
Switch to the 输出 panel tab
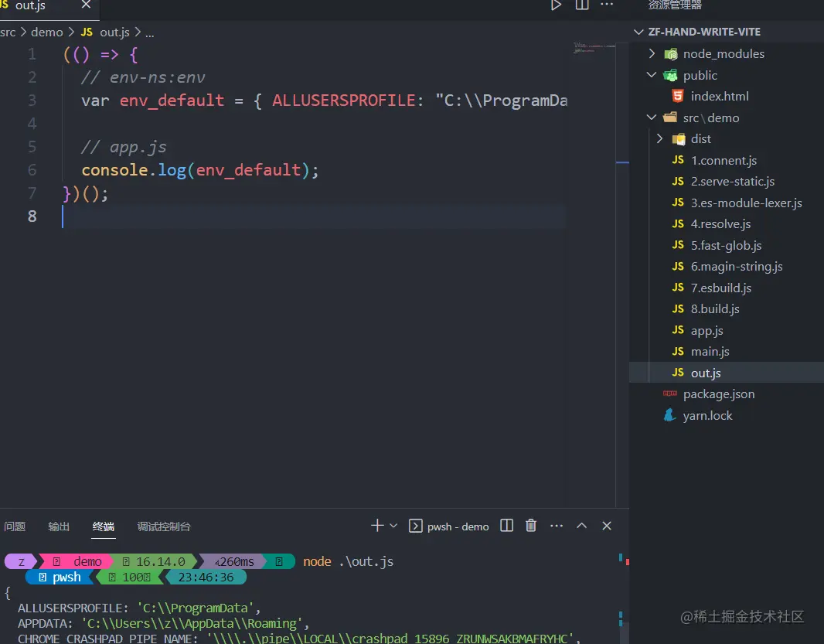59,526
